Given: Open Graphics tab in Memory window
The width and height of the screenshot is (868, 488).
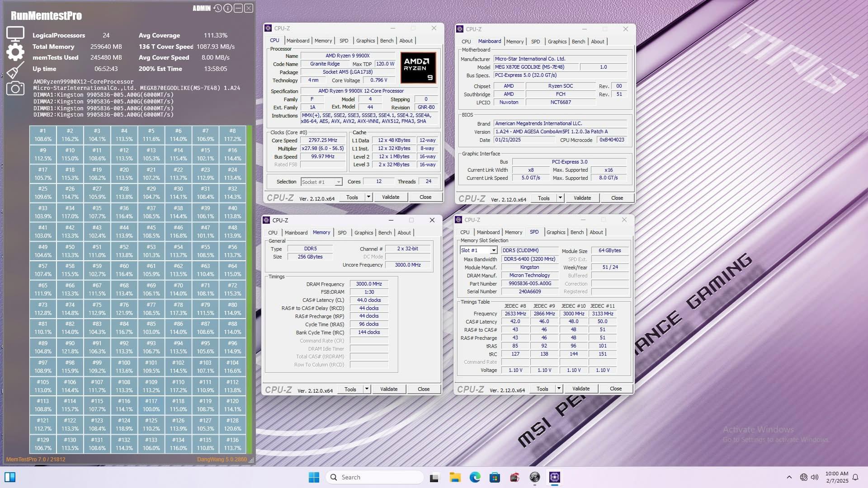Looking at the screenshot, I should point(363,233).
